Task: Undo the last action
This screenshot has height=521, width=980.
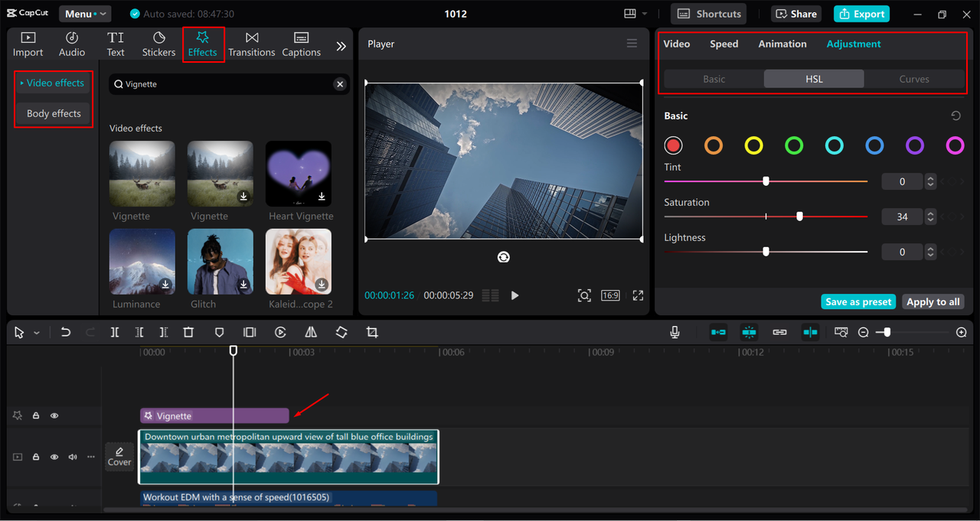Action: point(66,332)
